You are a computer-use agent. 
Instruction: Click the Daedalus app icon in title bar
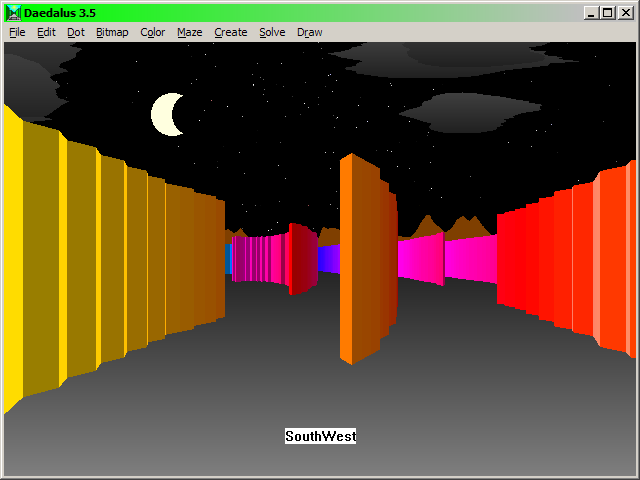[14, 12]
